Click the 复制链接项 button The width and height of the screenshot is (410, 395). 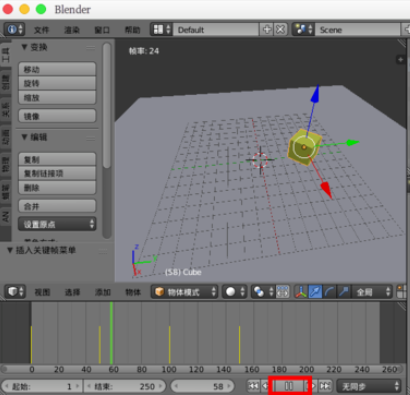pos(57,173)
